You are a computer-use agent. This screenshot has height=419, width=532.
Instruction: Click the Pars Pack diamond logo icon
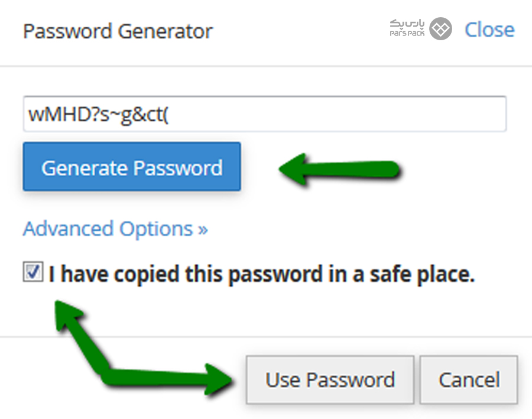(x=440, y=29)
